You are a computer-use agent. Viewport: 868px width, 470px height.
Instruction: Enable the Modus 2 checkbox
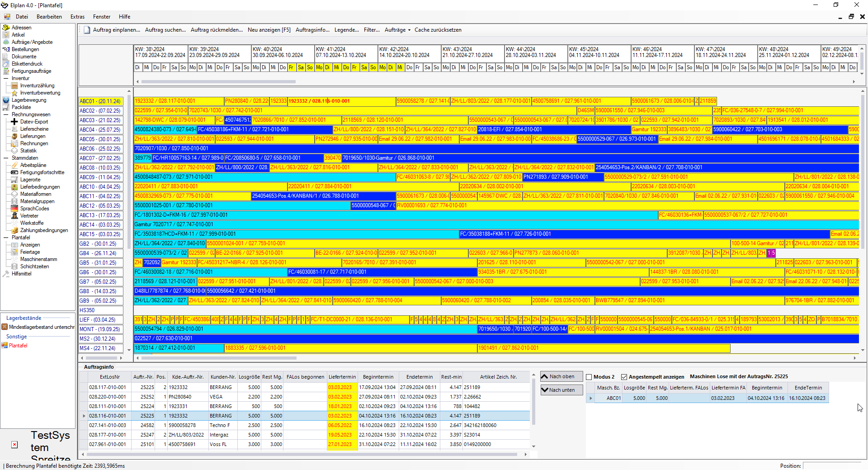click(x=589, y=377)
